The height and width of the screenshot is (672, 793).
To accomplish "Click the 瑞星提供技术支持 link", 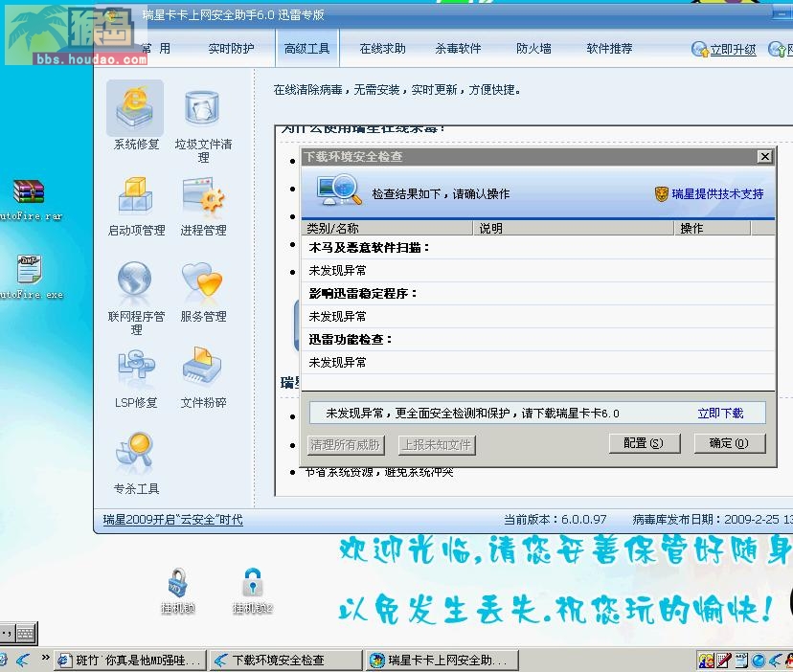I will pos(717,193).
